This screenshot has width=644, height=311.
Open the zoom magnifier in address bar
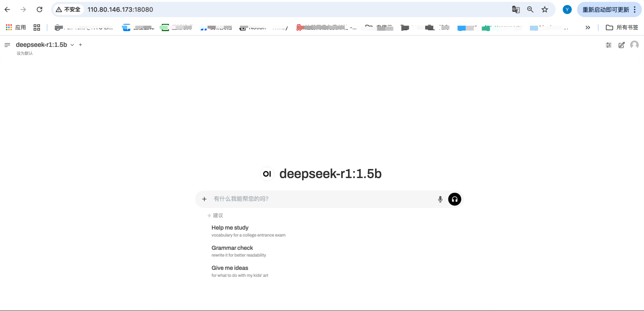tap(530, 9)
